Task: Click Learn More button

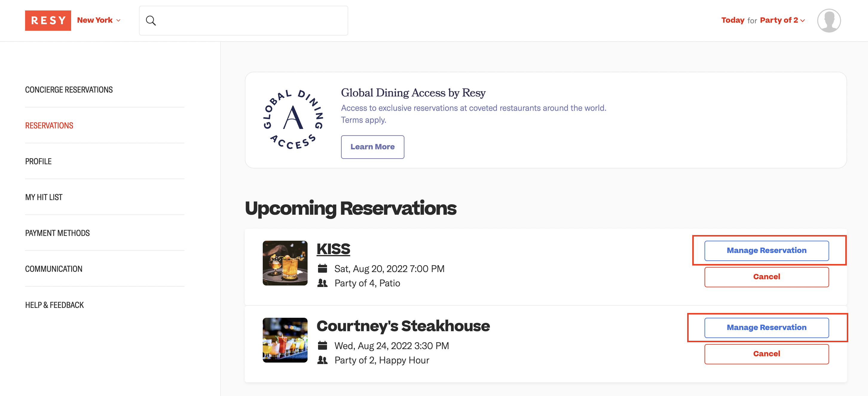Action: click(x=372, y=147)
